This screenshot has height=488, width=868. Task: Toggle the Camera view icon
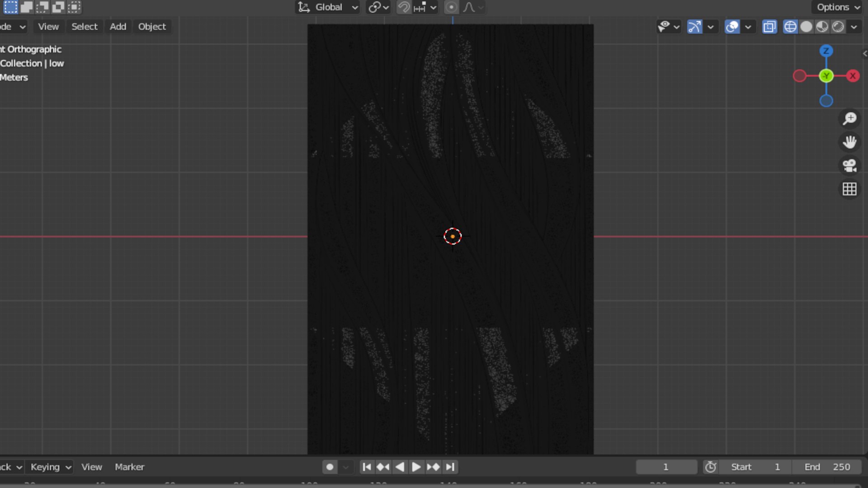pyautogui.click(x=850, y=165)
